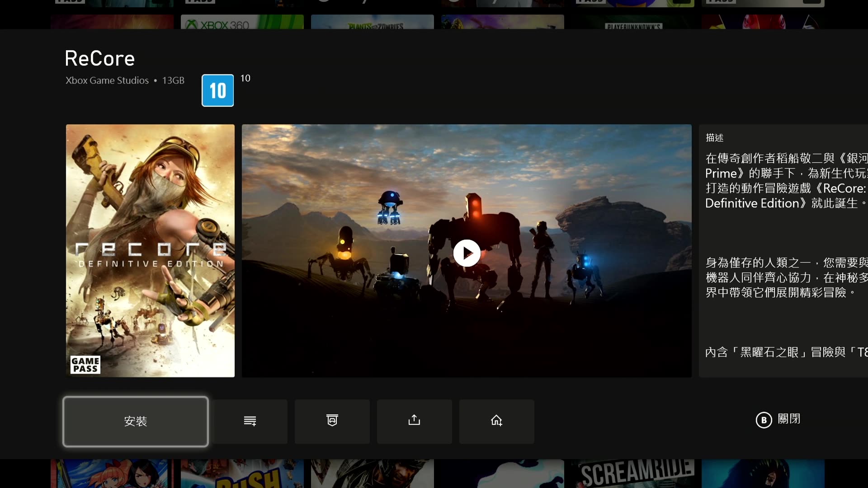
Task: Select the Plants vs Zombies tile
Action: pos(372,23)
